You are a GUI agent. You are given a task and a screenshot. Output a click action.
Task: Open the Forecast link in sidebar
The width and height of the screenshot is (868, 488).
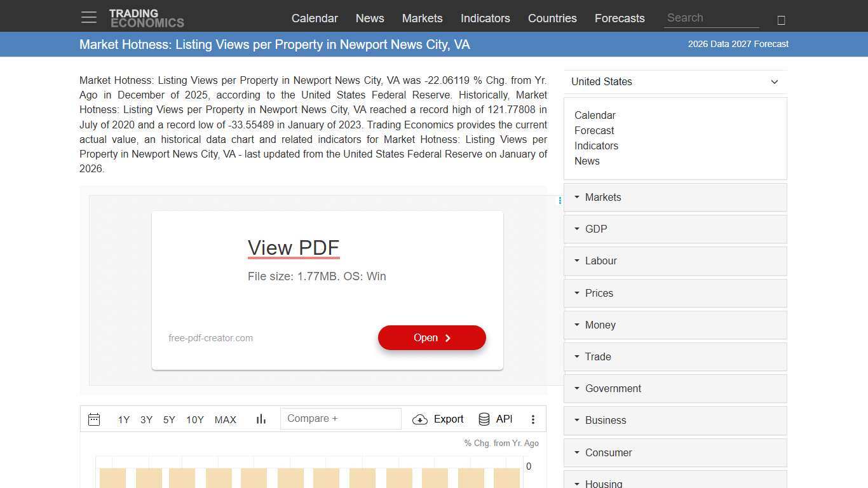(594, 131)
